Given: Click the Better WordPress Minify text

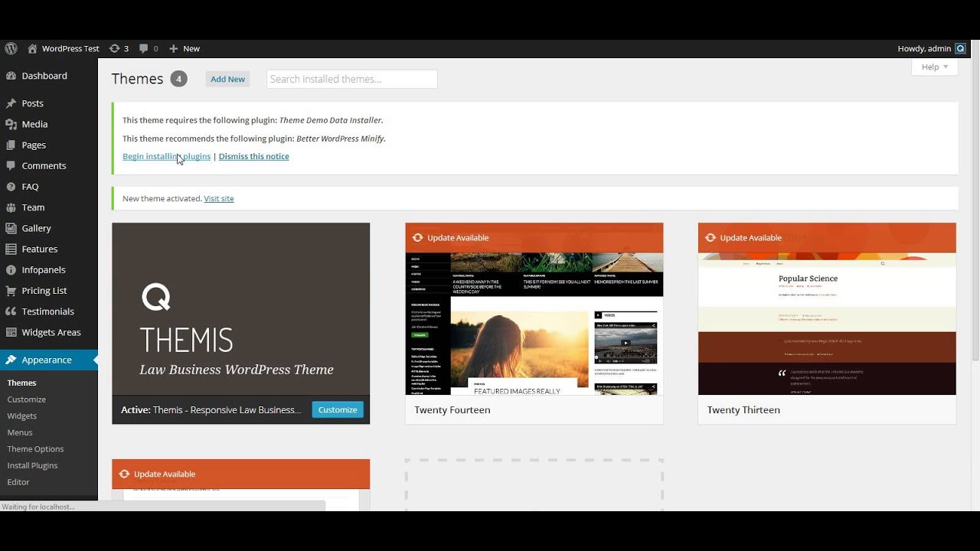Looking at the screenshot, I should click(x=340, y=139).
